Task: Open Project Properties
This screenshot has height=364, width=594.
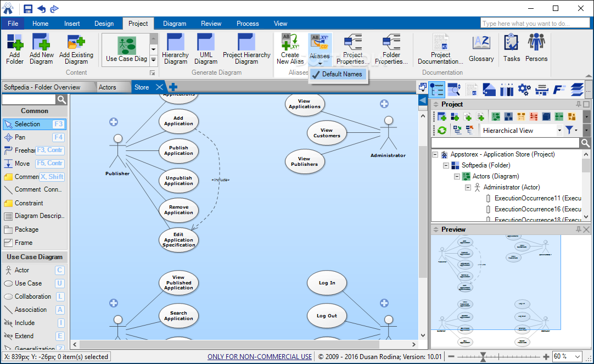Action: pyautogui.click(x=352, y=49)
